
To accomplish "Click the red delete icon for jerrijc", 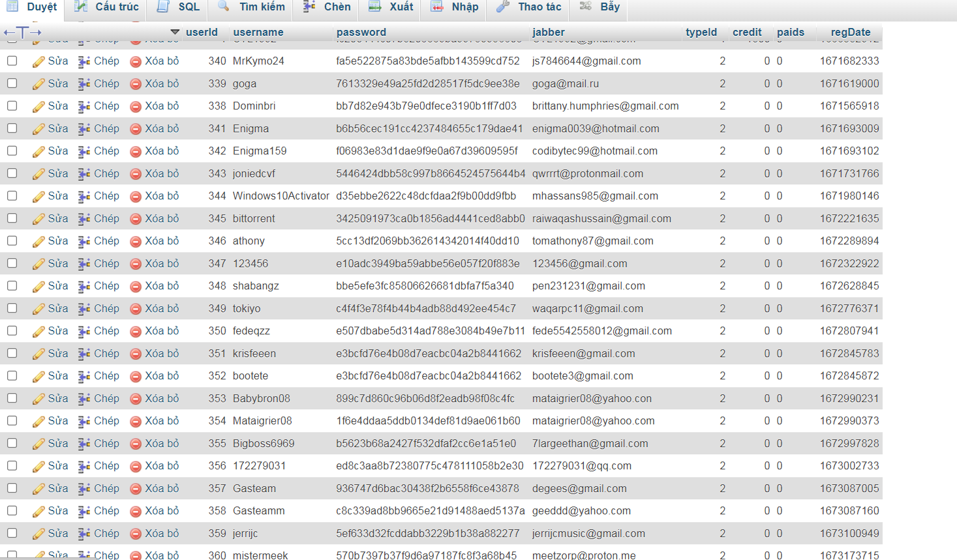I will point(136,534).
